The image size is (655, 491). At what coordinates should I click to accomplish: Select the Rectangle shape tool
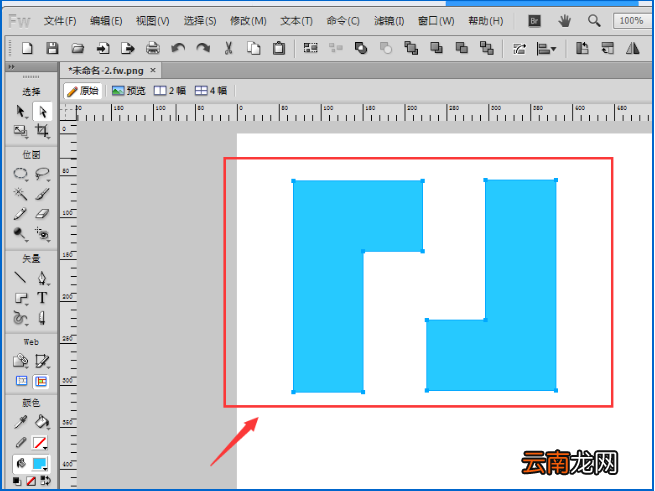click(20, 298)
